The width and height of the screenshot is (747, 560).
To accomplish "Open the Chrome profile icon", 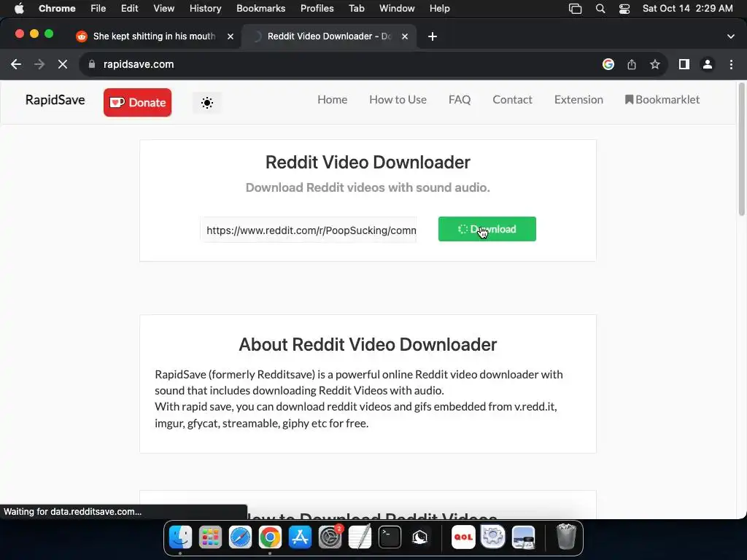I will point(708,64).
